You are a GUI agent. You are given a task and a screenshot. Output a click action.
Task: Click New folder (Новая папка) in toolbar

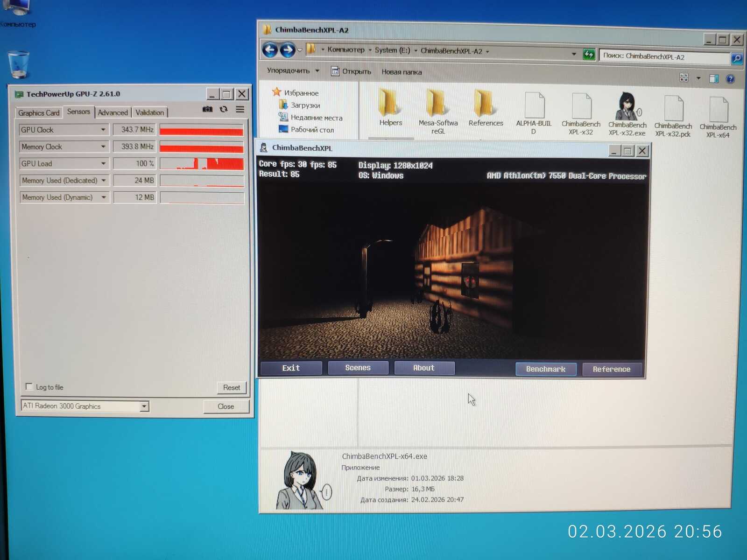point(402,72)
